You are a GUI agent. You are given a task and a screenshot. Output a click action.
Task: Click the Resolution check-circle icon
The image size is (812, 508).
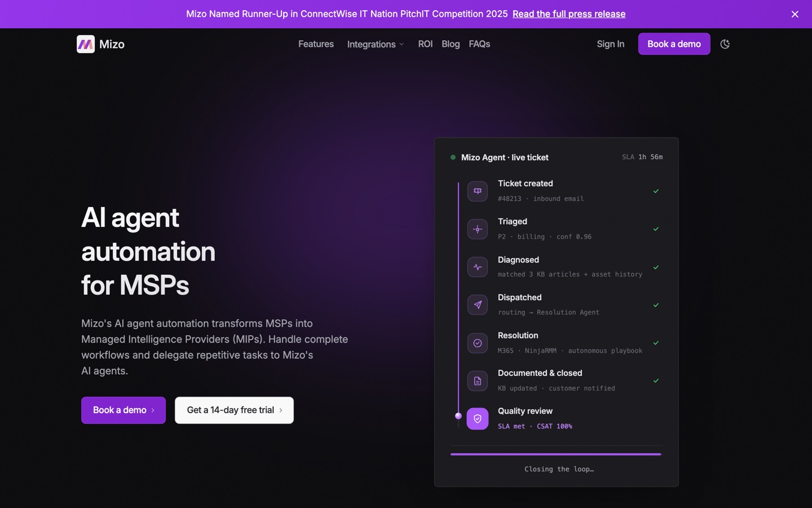click(478, 343)
